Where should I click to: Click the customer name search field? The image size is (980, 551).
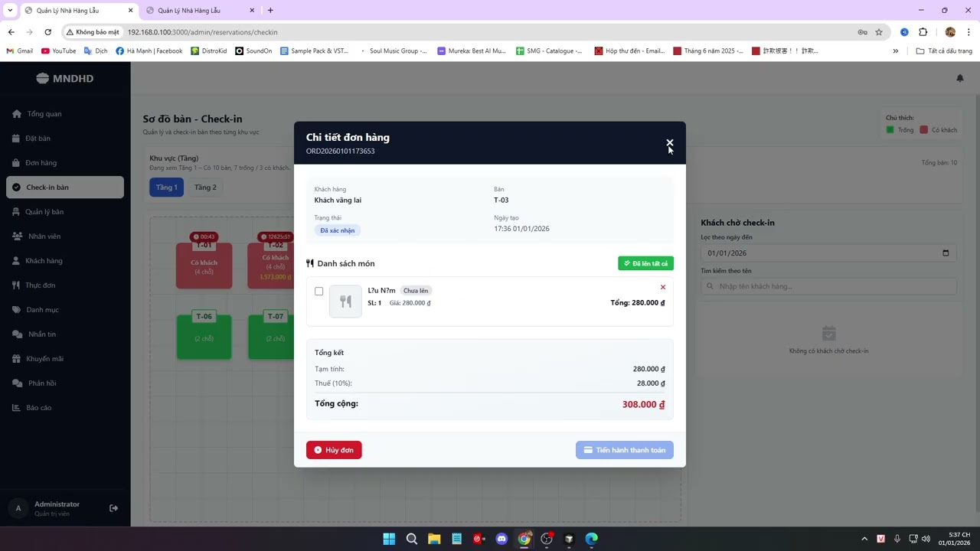coord(828,286)
